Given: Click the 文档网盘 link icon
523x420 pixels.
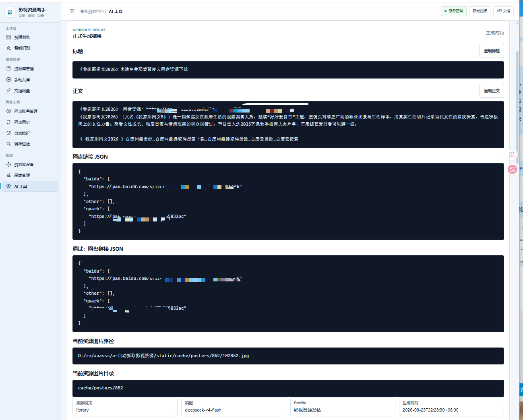Looking at the screenshot, I should click(x=8, y=91).
